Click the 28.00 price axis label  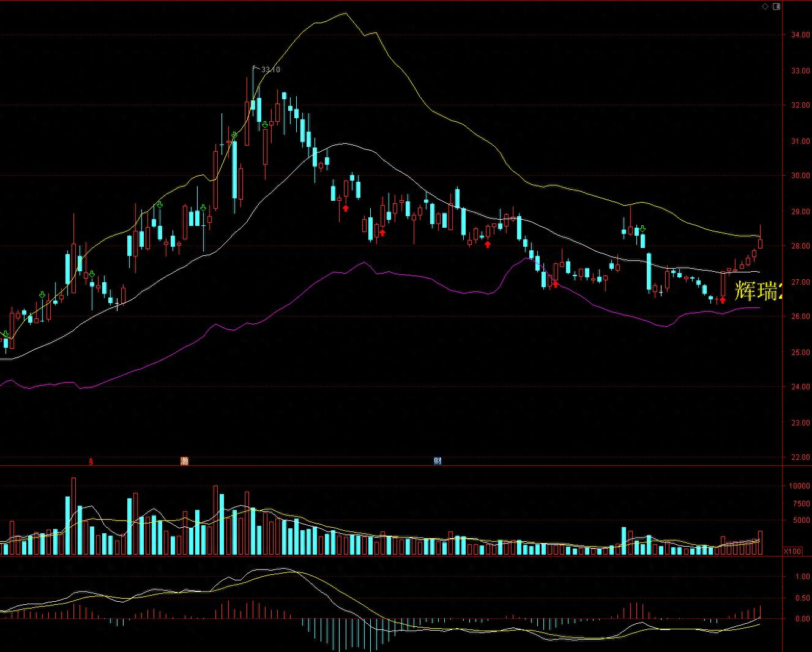click(800, 246)
